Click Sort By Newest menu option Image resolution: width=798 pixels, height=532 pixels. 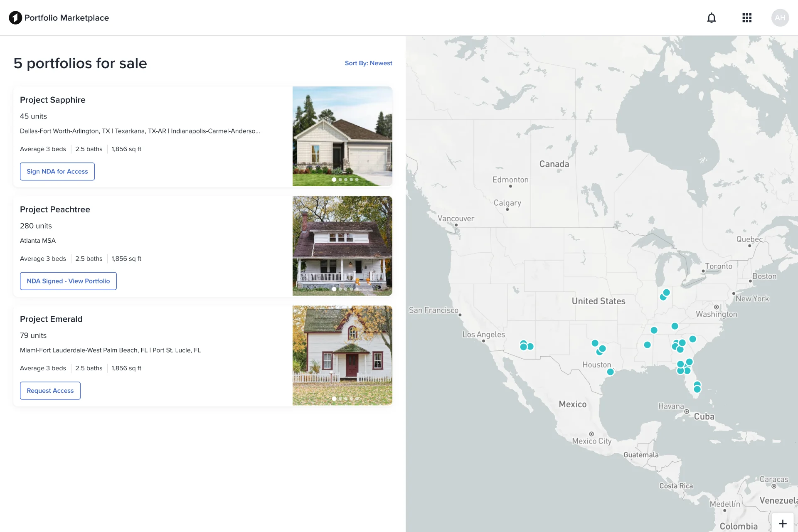coord(368,63)
